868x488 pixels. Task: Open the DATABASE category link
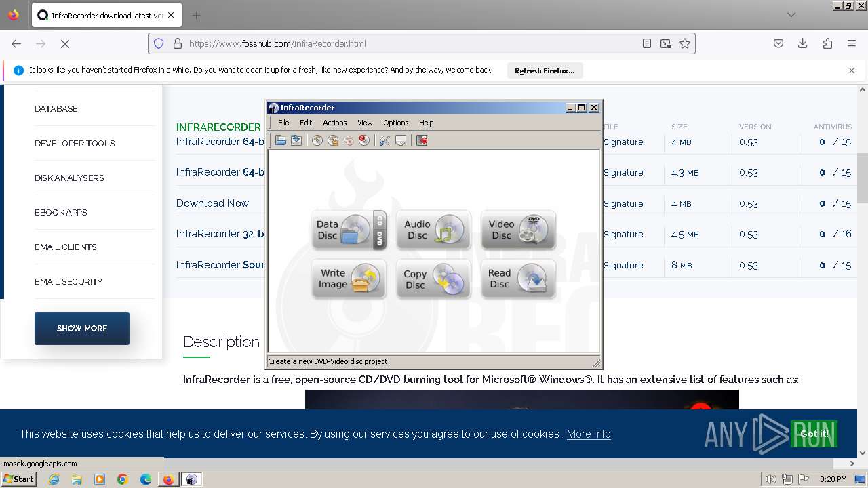tap(56, 108)
